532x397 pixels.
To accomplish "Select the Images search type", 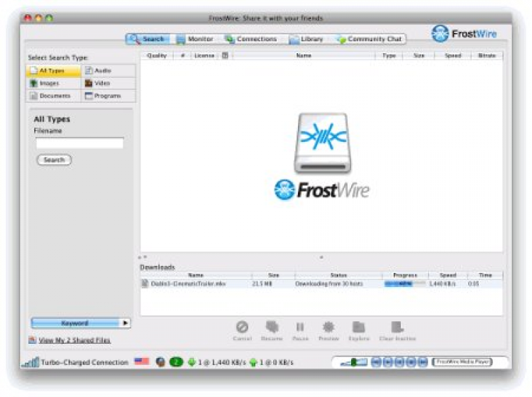I will 53,83.
